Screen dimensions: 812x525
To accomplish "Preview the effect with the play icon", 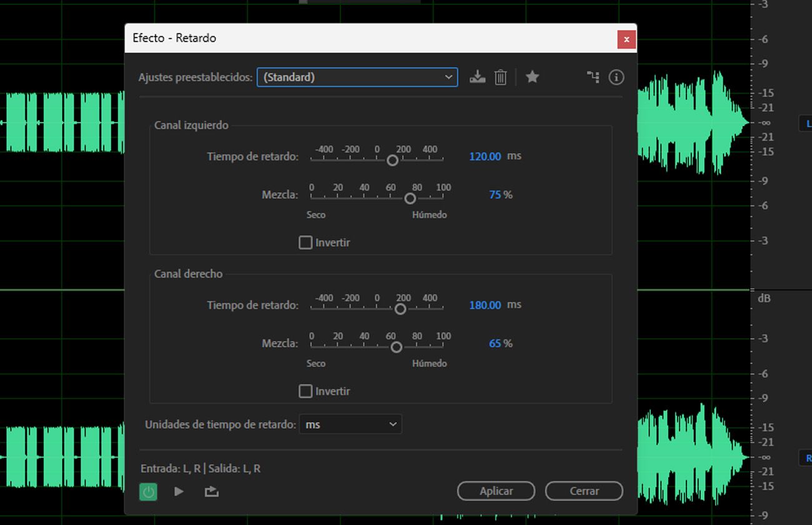I will [179, 491].
